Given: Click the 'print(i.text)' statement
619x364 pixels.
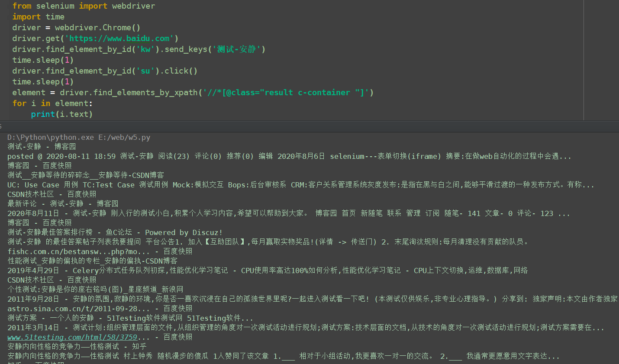Looking at the screenshot, I should (x=62, y=114).
